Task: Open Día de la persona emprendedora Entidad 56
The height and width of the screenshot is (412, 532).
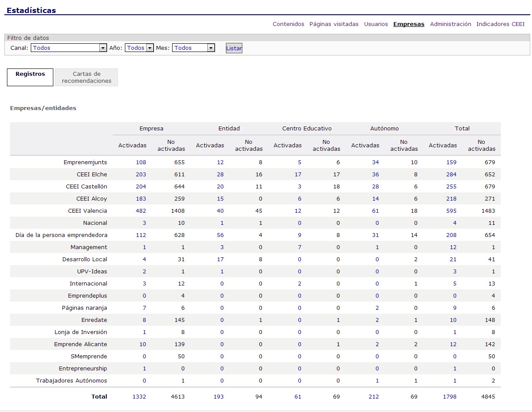Action: (x=220, y=235)
